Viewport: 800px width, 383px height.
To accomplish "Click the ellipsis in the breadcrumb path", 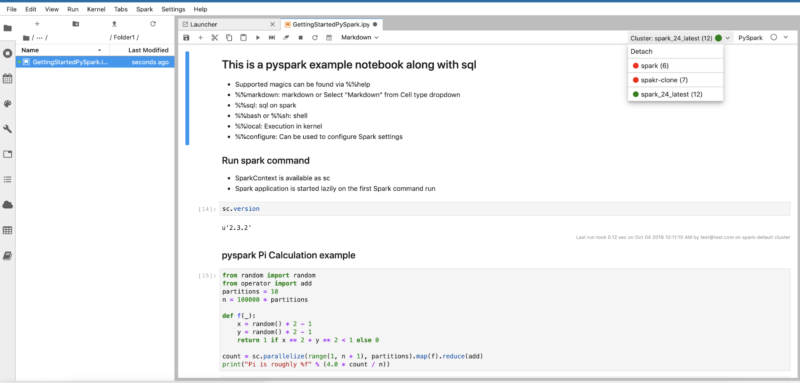I will pyautogui.click(x=38, y=38).
